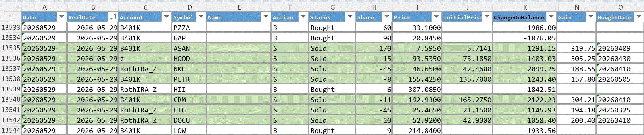Open the BoughtDate column filter arrow
Screen dimensions: 644x135
[639, 17]
